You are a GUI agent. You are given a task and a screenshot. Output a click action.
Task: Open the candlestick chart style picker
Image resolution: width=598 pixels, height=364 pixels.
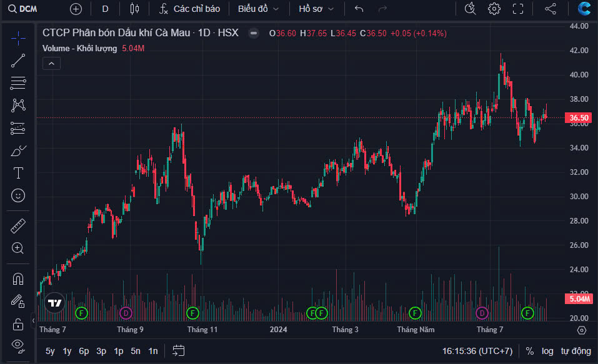point(133,9)
